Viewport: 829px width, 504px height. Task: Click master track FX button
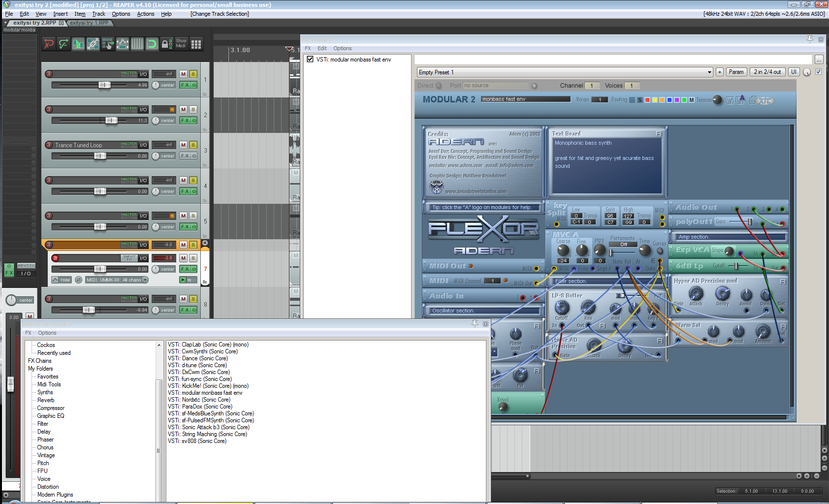tap(9, 272)
